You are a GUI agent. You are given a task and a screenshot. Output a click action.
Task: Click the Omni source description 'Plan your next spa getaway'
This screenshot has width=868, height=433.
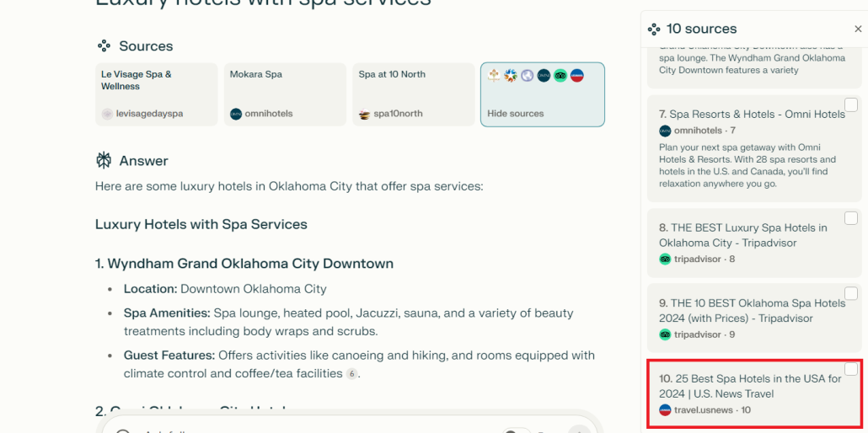click(747, 165)
